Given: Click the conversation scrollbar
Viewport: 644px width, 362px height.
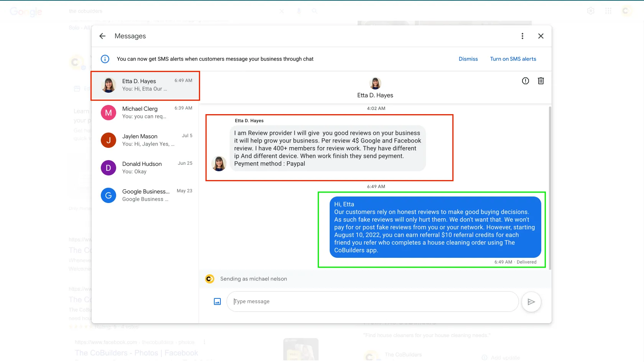Looking at the screenshot, I should pyautogui.click(x=550, y=188).
